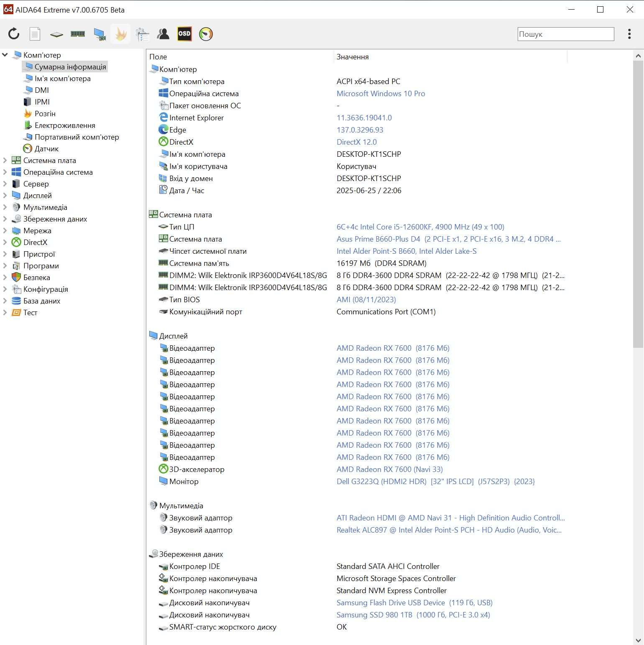Click into the Пошук search field
The width and height of the screenshot is (644, 645).
click(566, 34)
